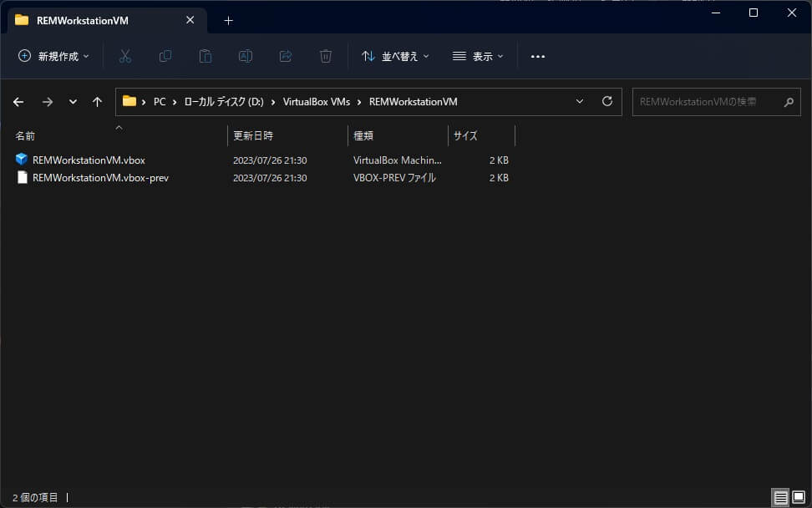
Task: Click the Rename icon in toolbar
Action: tap(246, 56)
